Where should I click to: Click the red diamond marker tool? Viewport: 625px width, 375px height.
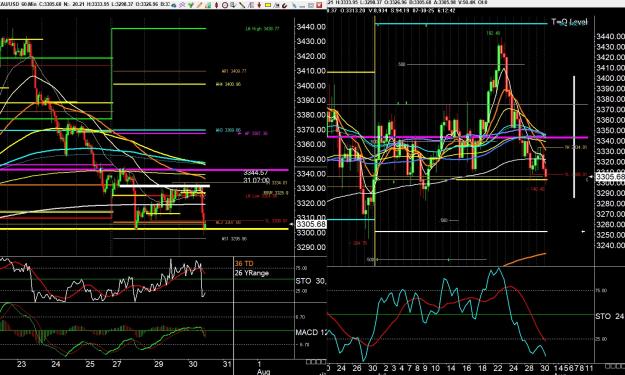click(216, 5)
